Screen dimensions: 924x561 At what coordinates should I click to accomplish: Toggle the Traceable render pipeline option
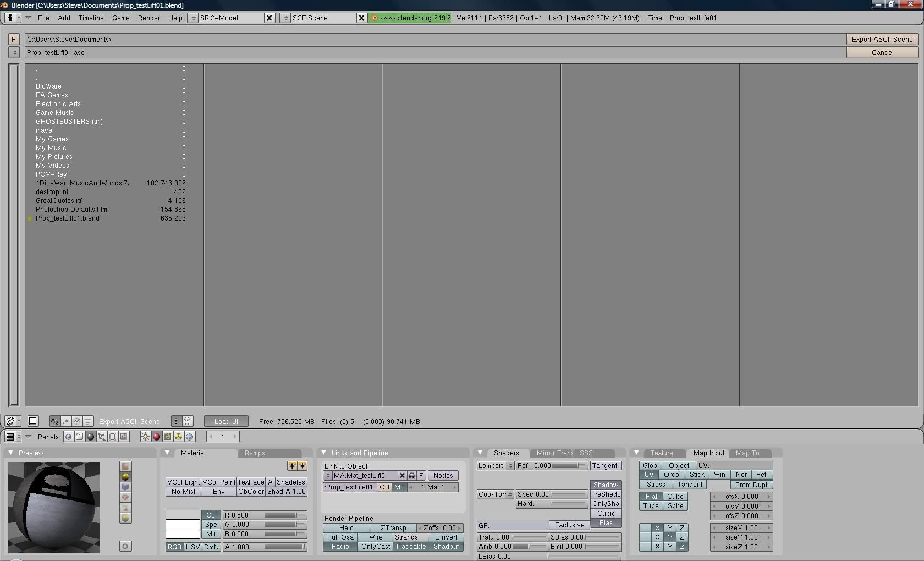[x=410, y=547]
